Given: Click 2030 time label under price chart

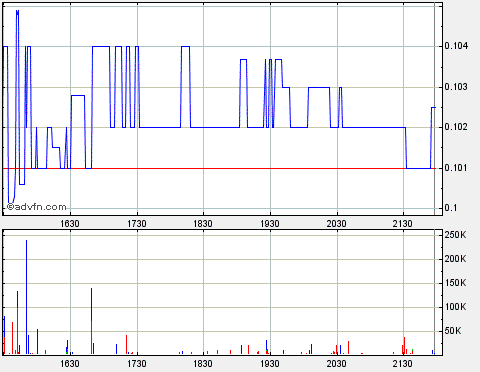Looking at the screenshot, I should pos(336,223).
